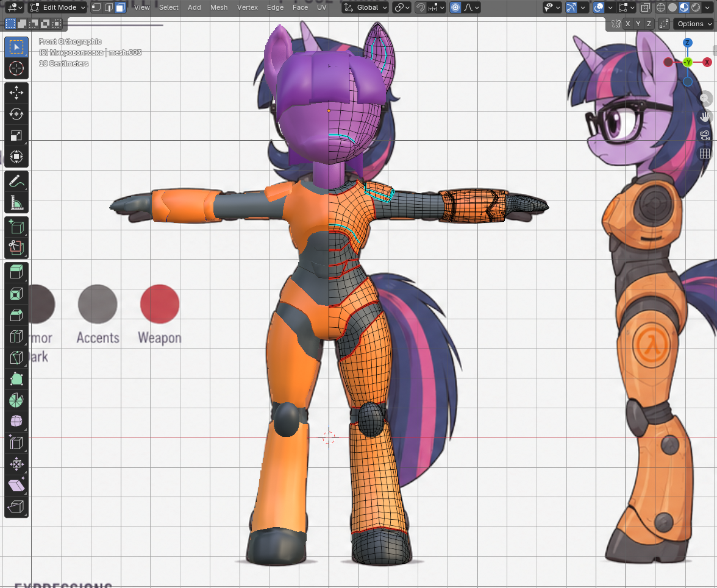Select the Extrude Region tool
Viewport: 717px width, 588px height.
(16, 273)
